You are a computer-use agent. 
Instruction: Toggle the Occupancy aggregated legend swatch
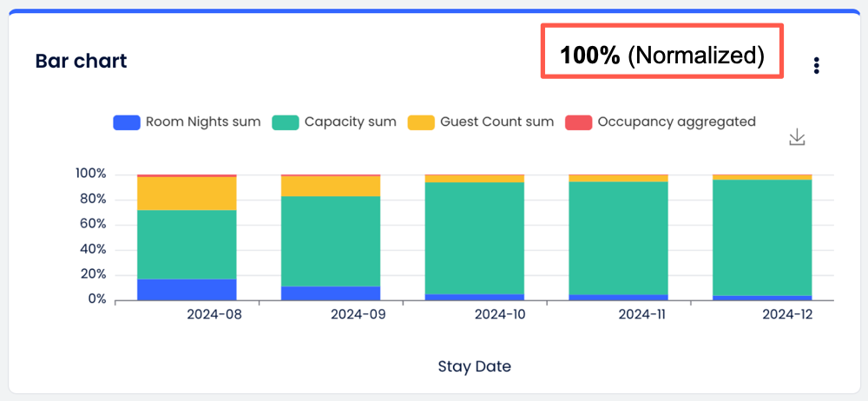click(x=579, y=122)
